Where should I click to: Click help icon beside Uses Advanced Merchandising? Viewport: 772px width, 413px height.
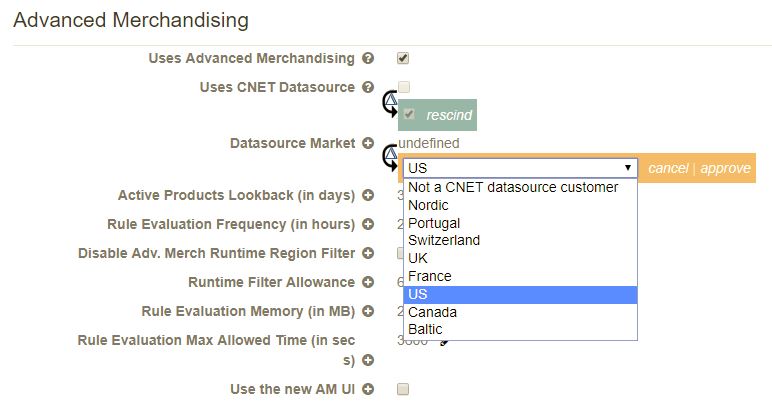[368, 59]
